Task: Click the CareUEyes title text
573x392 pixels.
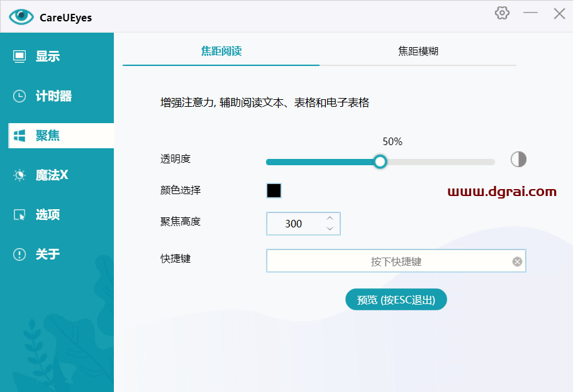Action: coord(66,18)
